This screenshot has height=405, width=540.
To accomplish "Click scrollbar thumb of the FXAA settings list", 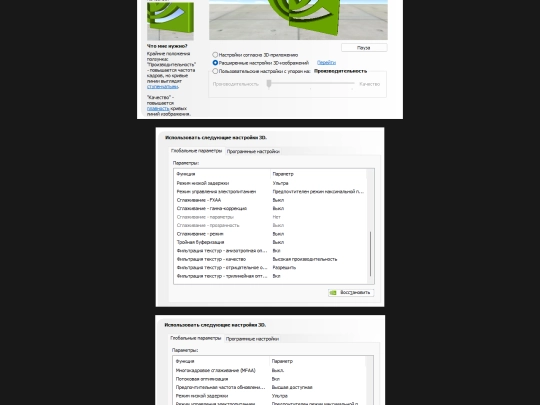I will tap(371, 254).
